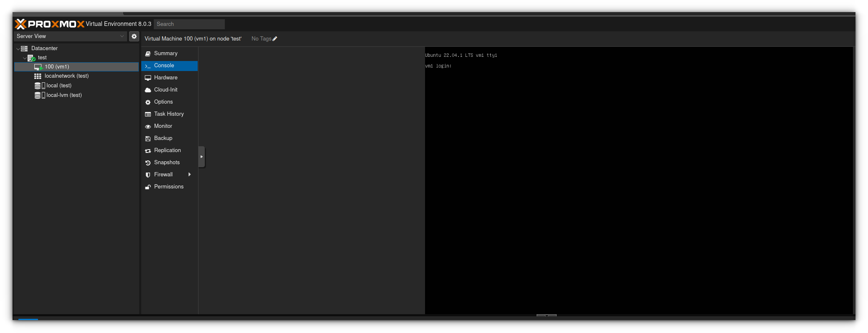Click the noVNC side panel handle
The height and width of the screenshot is (333, 868).
(x=201, y=157)
